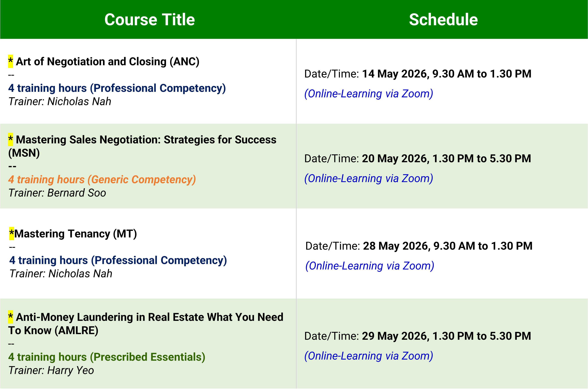Select the Mastering Tenancy (MT) course title
Screen dimensions: 588x389
pyautogui.click(x=76, y=234)
